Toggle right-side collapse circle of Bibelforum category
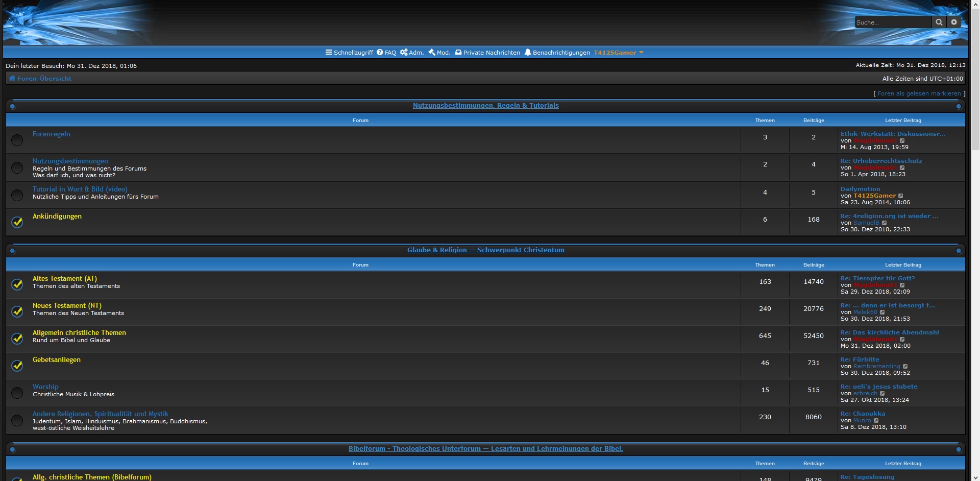The image size is (980, 481). (x=959, y=449)
